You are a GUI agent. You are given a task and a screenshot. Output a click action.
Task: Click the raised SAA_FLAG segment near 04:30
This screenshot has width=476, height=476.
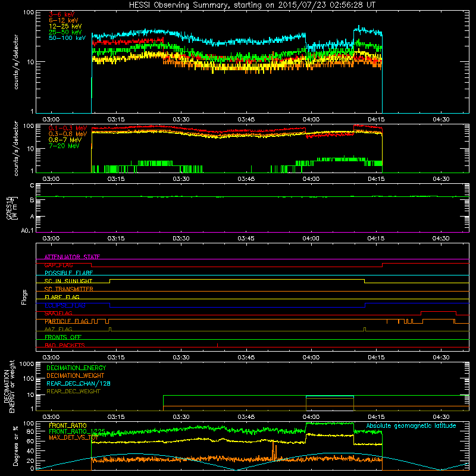439,313
